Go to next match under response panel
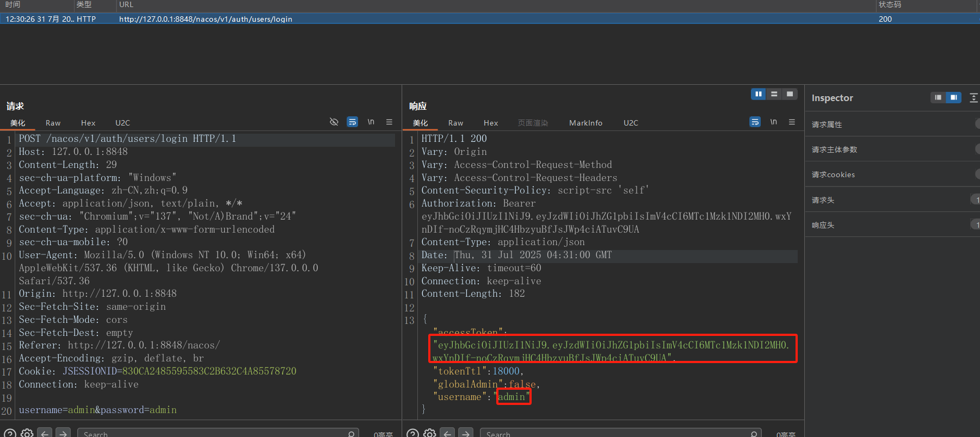Viewport: 980px width, 437px height. click(x=466, y=434)
